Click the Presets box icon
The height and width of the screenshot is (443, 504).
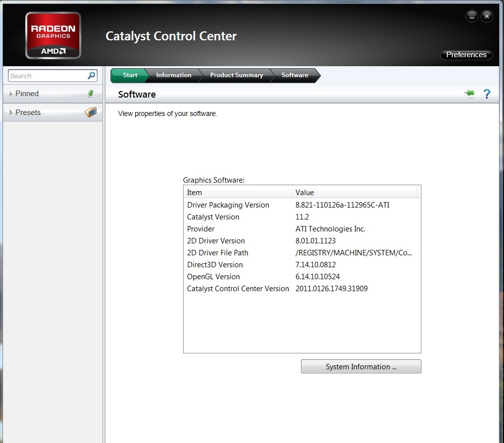tap(91, 112)
